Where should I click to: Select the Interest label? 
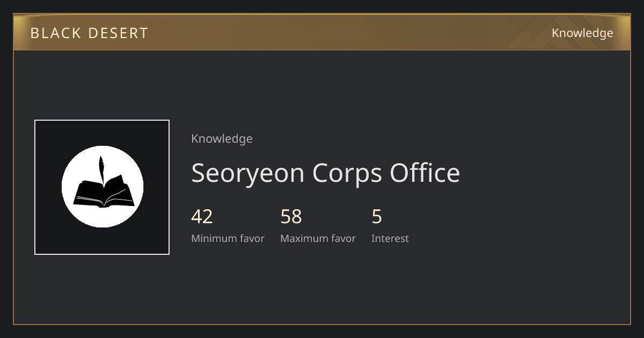(x=390, y=239)
